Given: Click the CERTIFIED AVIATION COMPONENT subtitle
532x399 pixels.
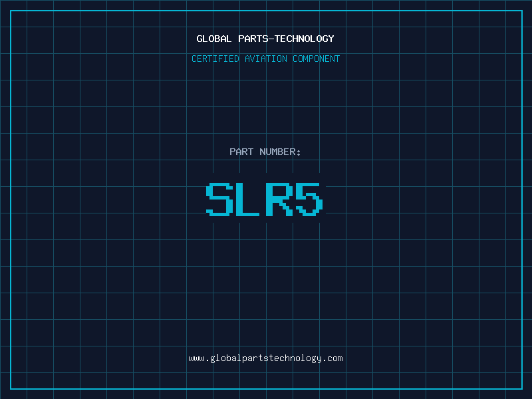Looking at the screenshot, I should pos(265,59).
